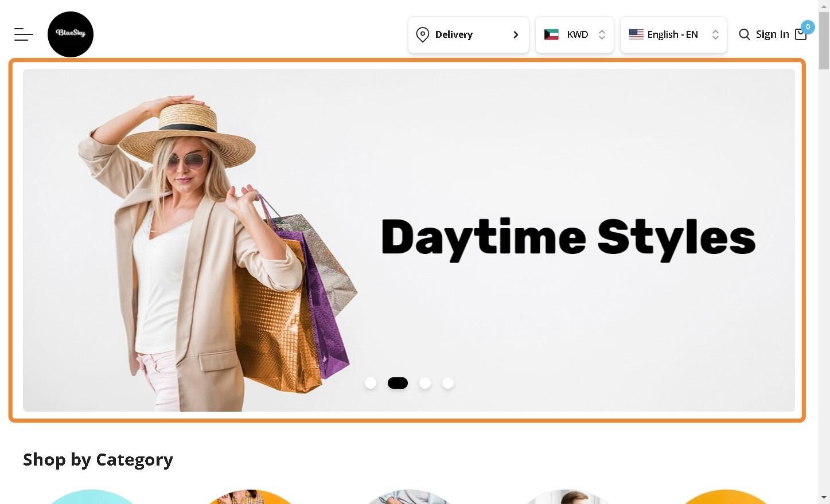This screenshot has width=830, height=504.
Task: Click the BlueSky round logo
Action: tap(71, 34)
